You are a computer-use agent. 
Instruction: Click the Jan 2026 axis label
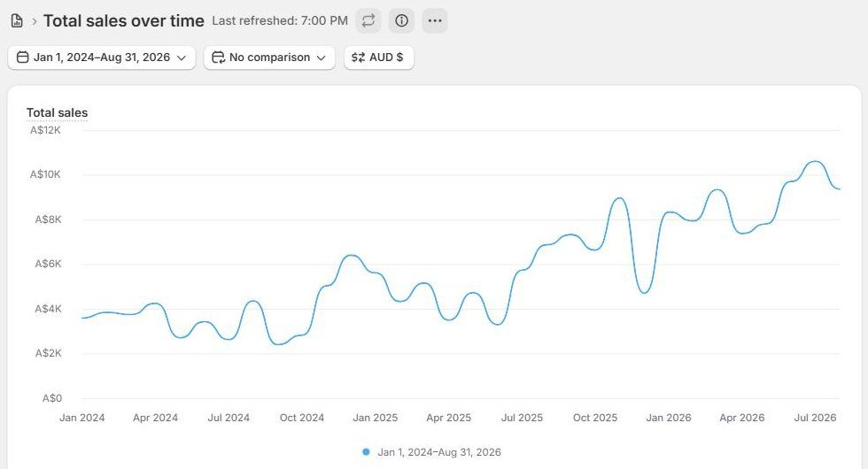tap(669, 418)
